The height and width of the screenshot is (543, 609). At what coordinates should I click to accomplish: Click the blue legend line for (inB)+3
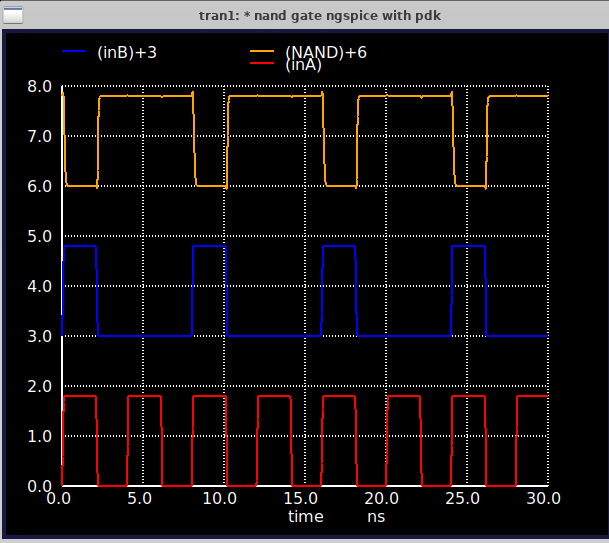pos(75,50)
